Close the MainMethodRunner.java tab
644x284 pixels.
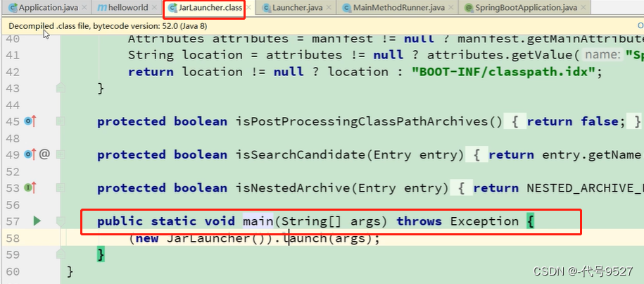(x=450, y=7)
